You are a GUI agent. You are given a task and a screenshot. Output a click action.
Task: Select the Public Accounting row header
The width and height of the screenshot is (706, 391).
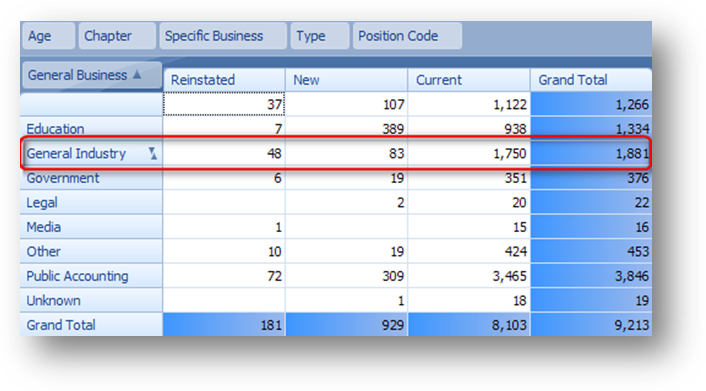tap(91, 276)
